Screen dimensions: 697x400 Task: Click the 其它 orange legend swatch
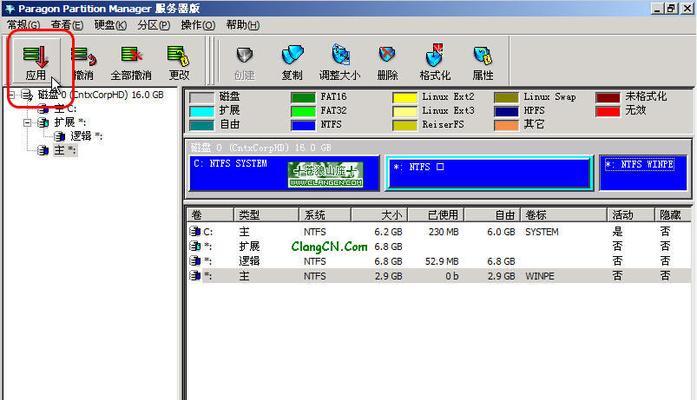pyautogui.click(x=506, y=125)
